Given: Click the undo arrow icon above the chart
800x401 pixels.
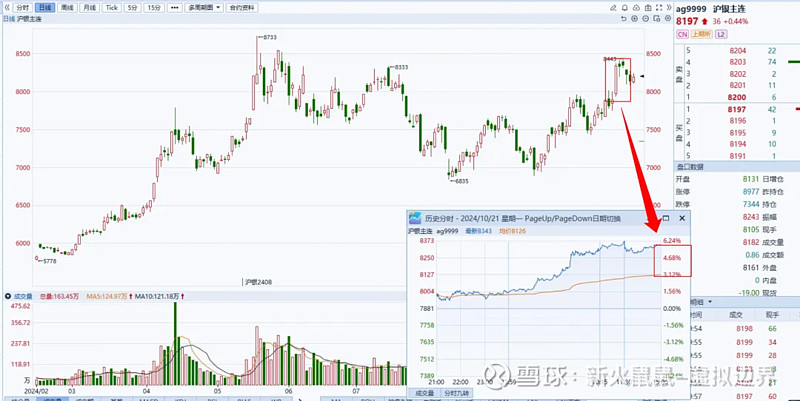Looking at the screenshot, I should (x=623, y=19).
